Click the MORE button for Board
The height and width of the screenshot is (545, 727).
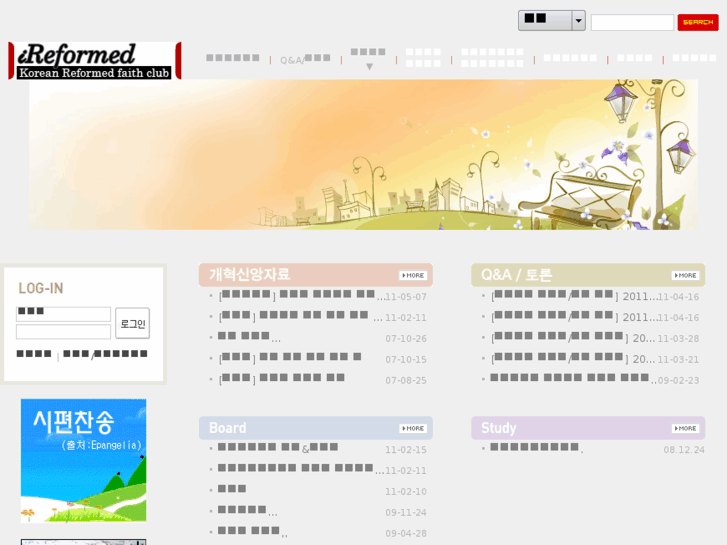[x=413, y=429]
